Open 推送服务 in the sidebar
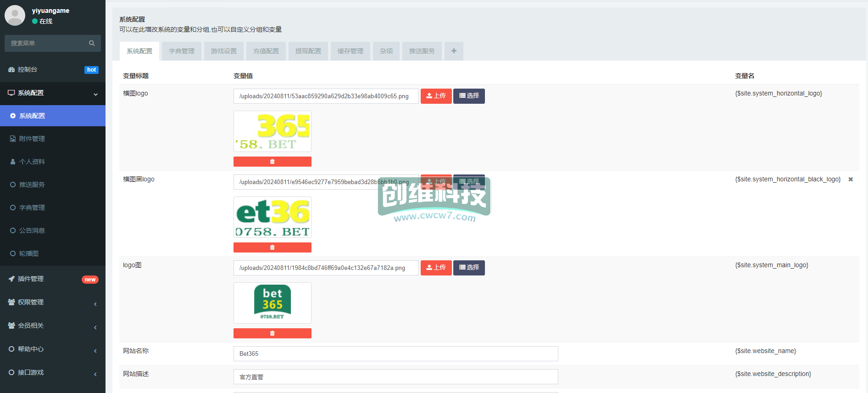Image resolution: width=868 pixels, height=393 pixels. [53, 185]
